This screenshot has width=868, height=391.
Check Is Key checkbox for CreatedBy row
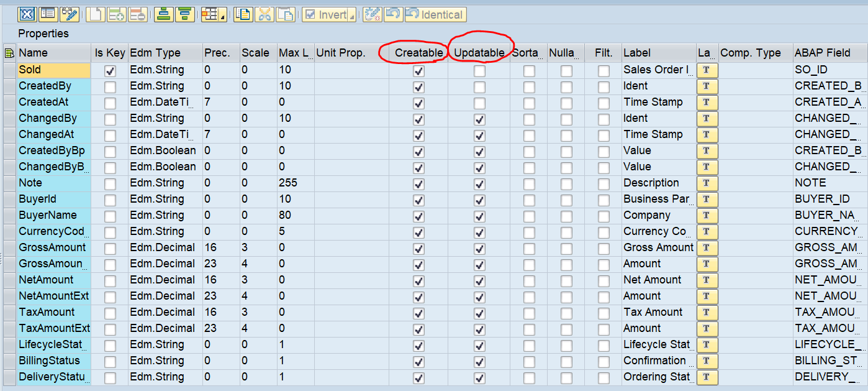[110, 86]
